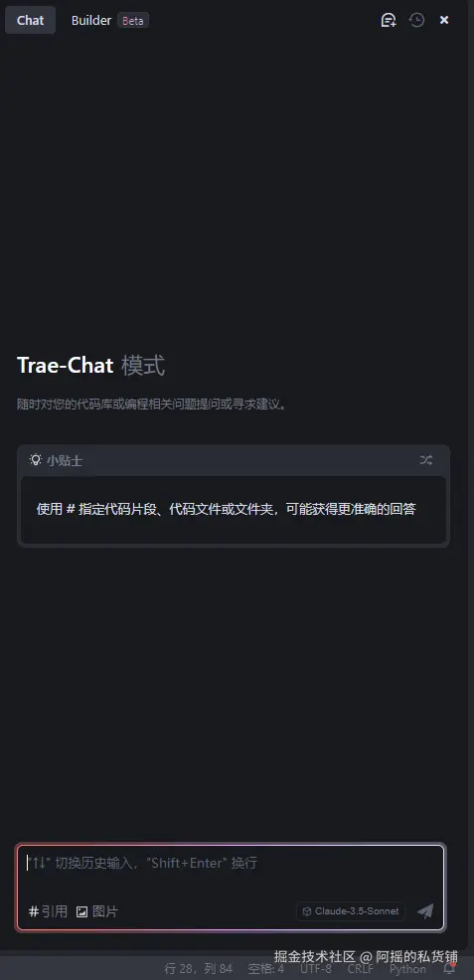Close the chat panel with the X
This screenshot has height=980, width=474.
(x=444, y=20)
